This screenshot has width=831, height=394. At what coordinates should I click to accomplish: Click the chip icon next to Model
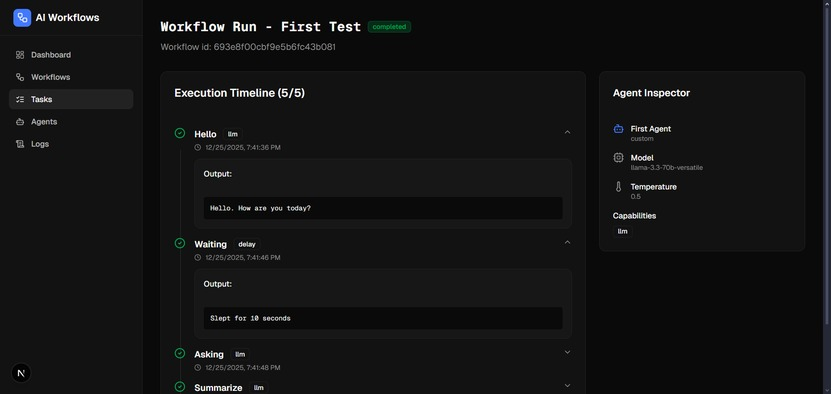tap(618, 157)
